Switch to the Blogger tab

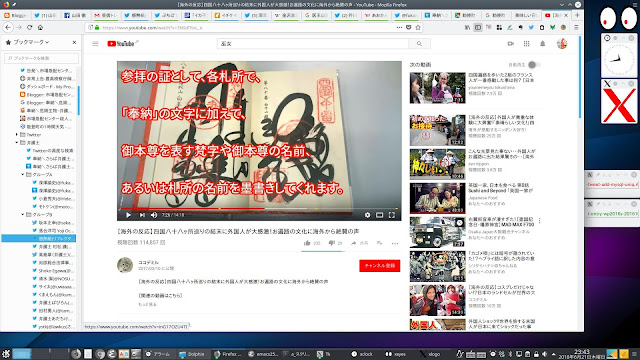point(16,15)
